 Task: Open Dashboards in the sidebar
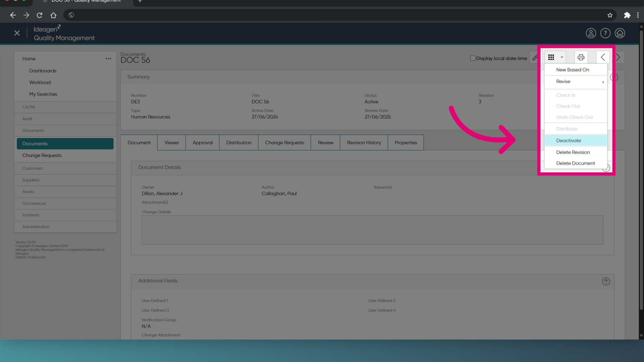click(43, 71)
